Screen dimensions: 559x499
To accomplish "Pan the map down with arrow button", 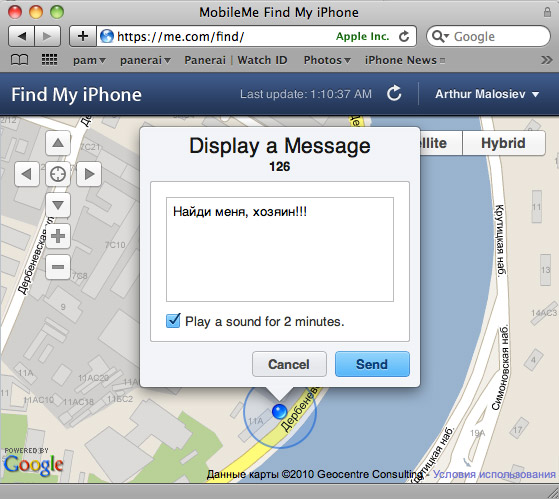I will coord(58,205).
